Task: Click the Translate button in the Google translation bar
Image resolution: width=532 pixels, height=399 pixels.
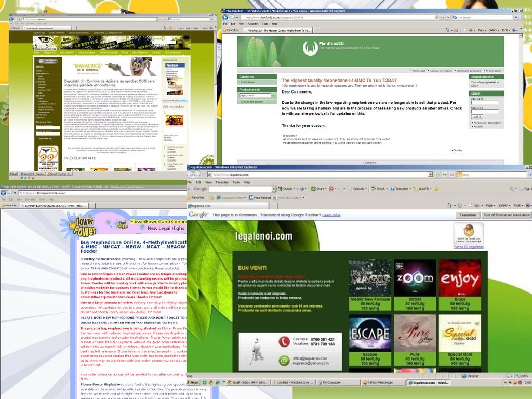Action: [468, 215]
